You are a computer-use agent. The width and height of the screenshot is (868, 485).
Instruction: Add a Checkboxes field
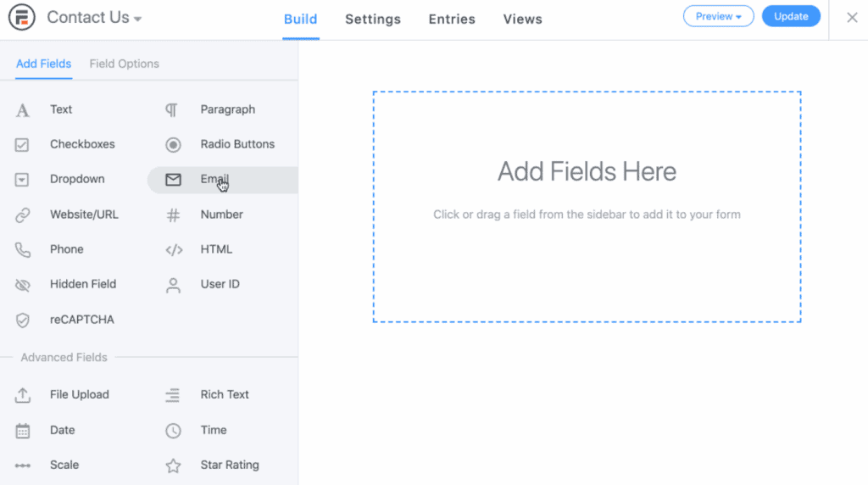[x=81, y=145]
